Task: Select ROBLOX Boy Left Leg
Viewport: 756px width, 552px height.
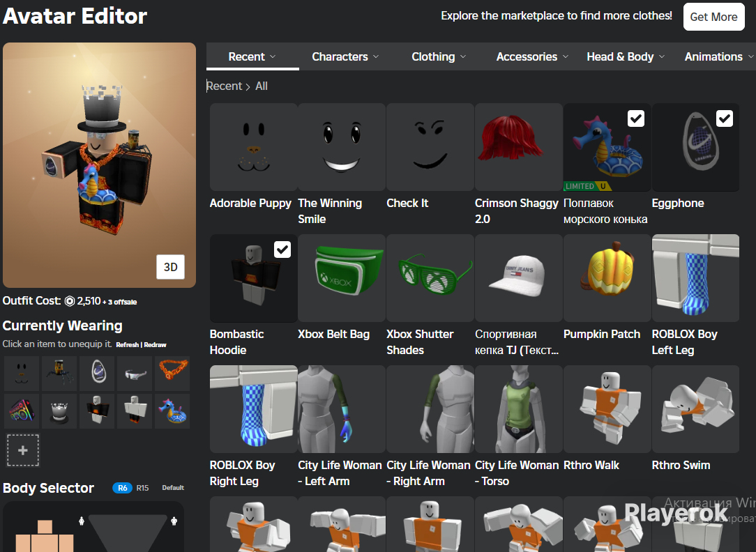Action: tap(696, 278)
